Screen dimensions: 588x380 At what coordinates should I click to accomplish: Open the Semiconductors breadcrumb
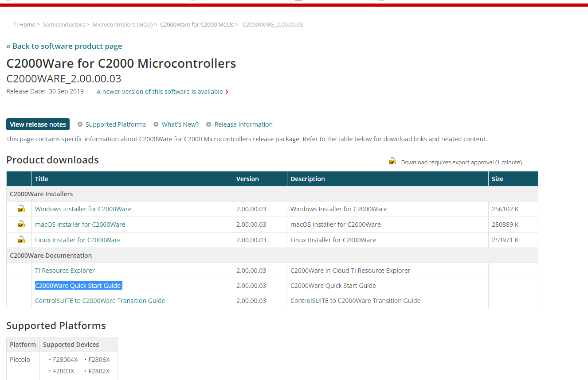64,24
